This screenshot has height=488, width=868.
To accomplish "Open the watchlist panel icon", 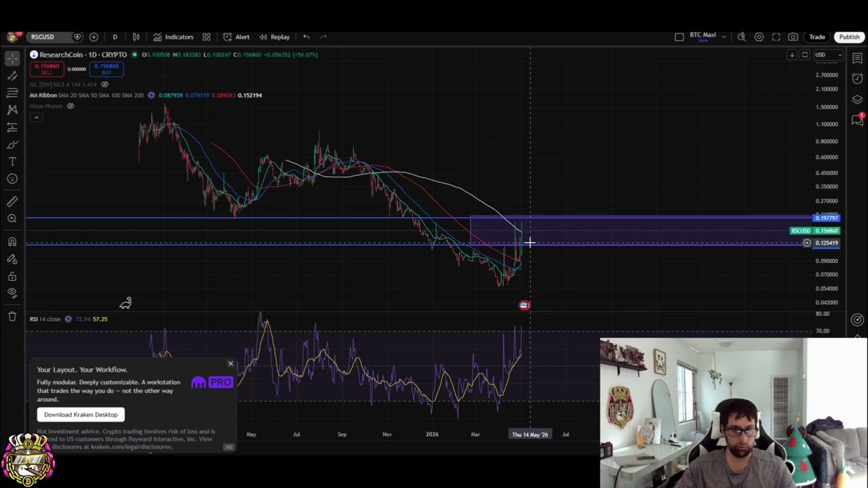I will point(857,59).
